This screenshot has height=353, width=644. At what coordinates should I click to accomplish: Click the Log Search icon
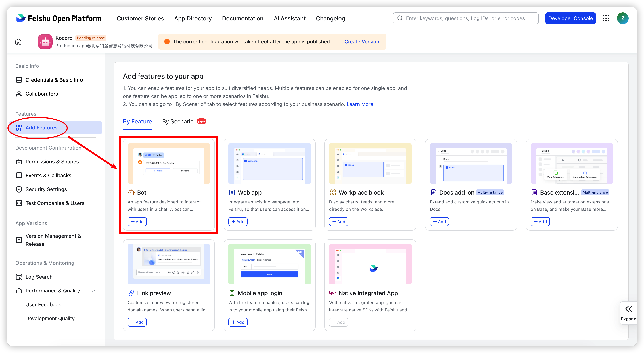pos(19,277)
